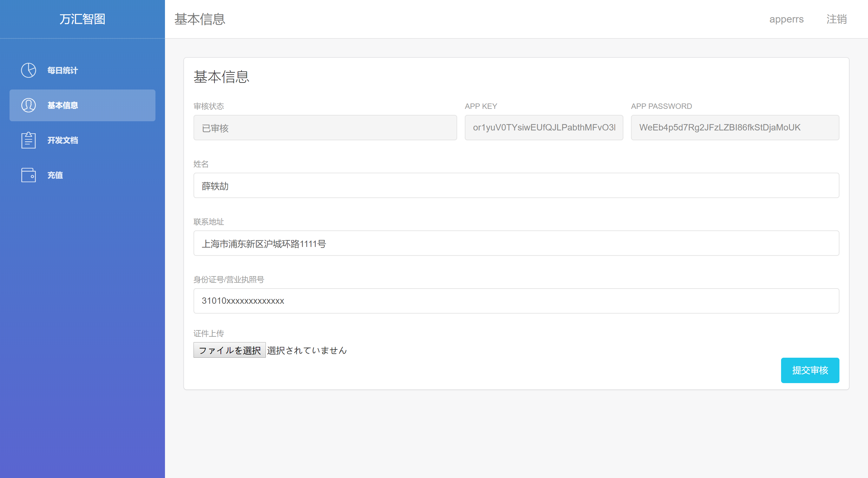Click the user profile icon in sidebar
Image resolution: width=868 pixels, height=478 pixels.
[x=28, y=105]
